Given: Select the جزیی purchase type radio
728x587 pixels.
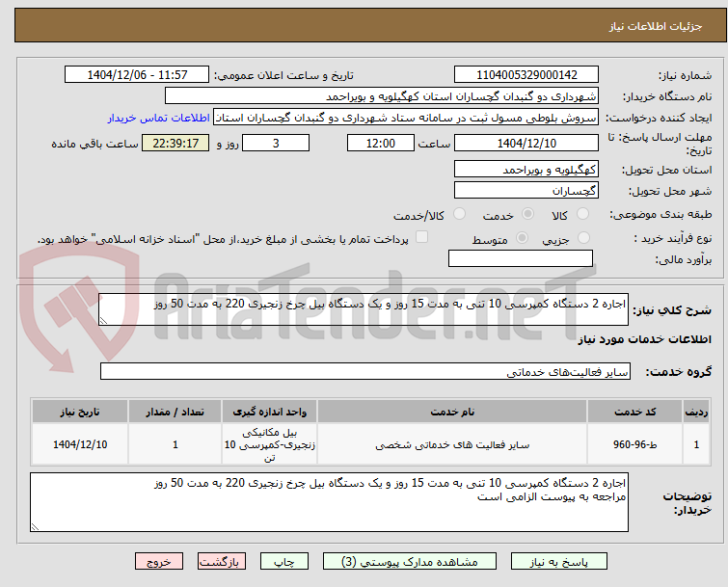Looking at the screenshot, I should (x=583, y=237).
